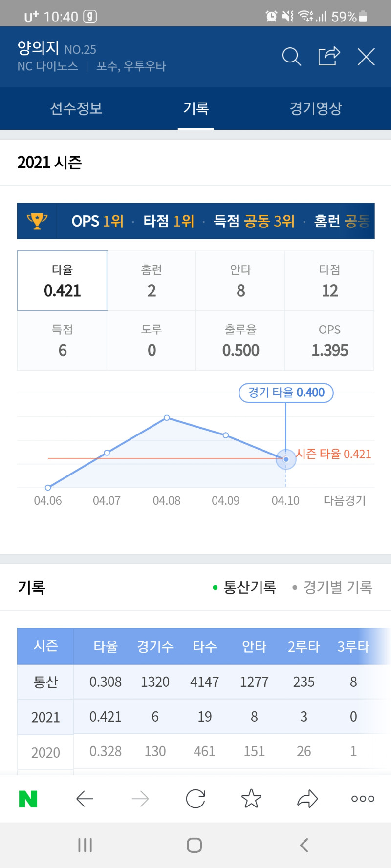Tap the 04.08 data point on chart
The image size is (391, 868).
[167, 418]
